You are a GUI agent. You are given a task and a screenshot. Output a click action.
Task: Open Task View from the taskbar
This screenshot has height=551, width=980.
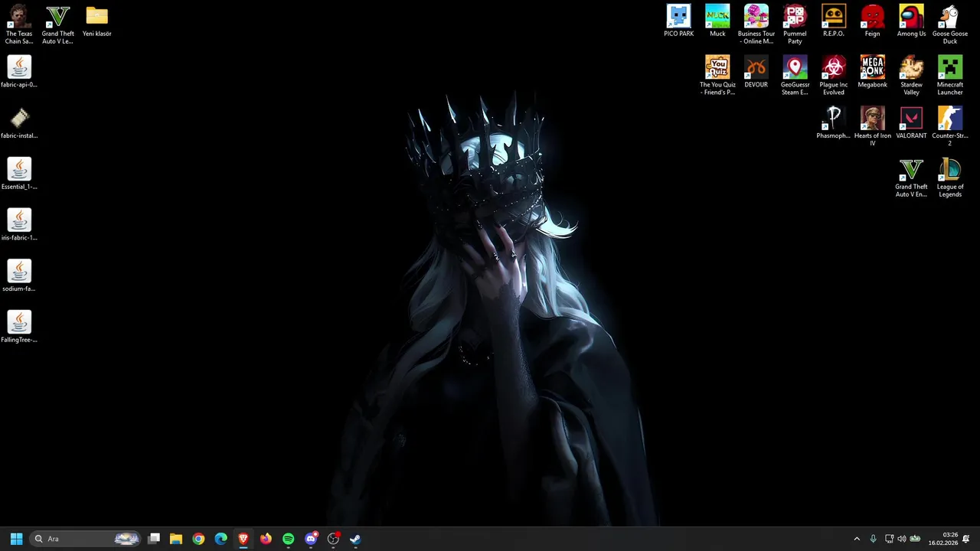pyautogui.click(x=154, y=539)
